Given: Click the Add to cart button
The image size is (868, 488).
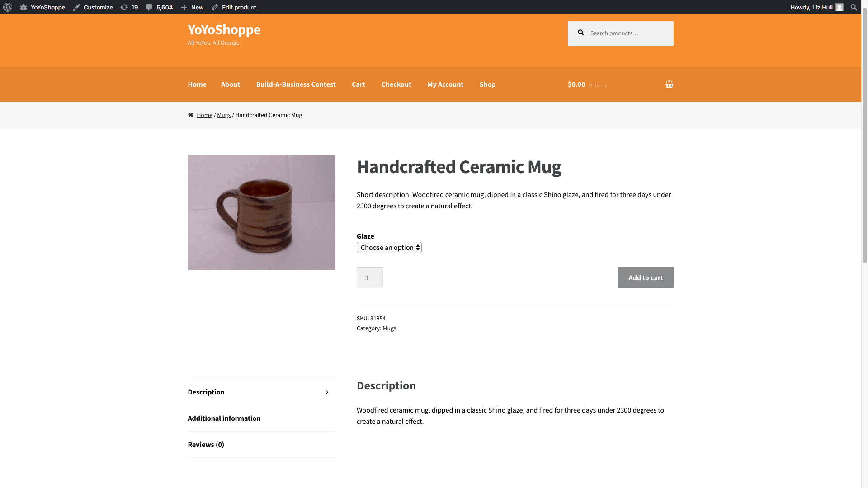Looking at the screenshot, I should coord(646,277).
